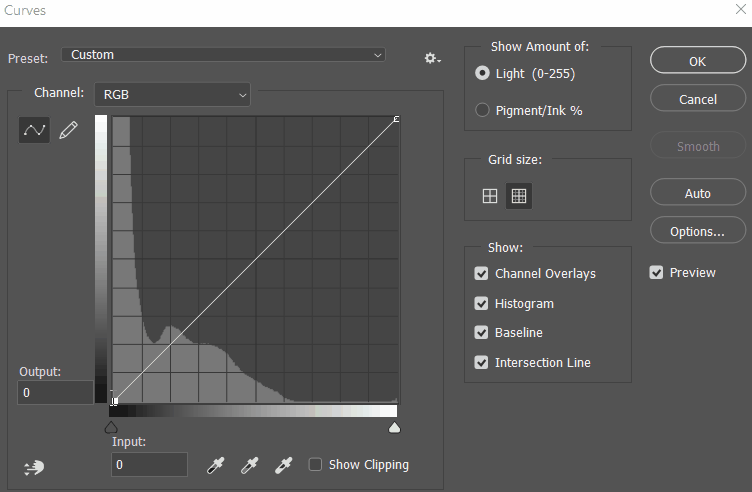Pick the set white point eyedropper

point(283,465)
